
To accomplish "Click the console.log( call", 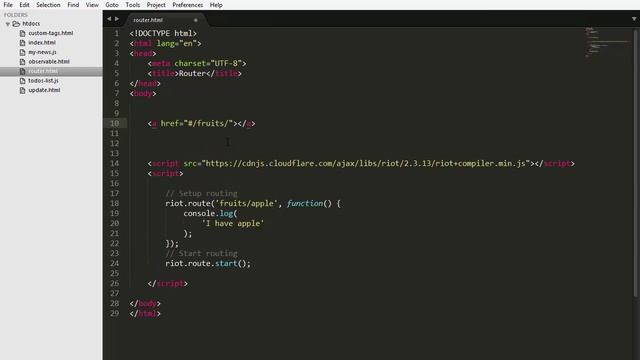I will tap(210, 213).
